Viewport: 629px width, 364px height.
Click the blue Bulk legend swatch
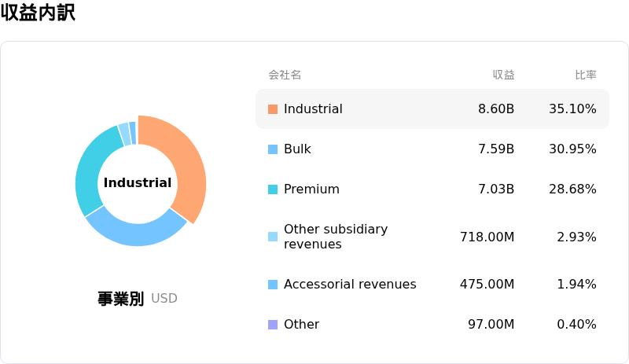pyautogui.click(x=273, y=149)
